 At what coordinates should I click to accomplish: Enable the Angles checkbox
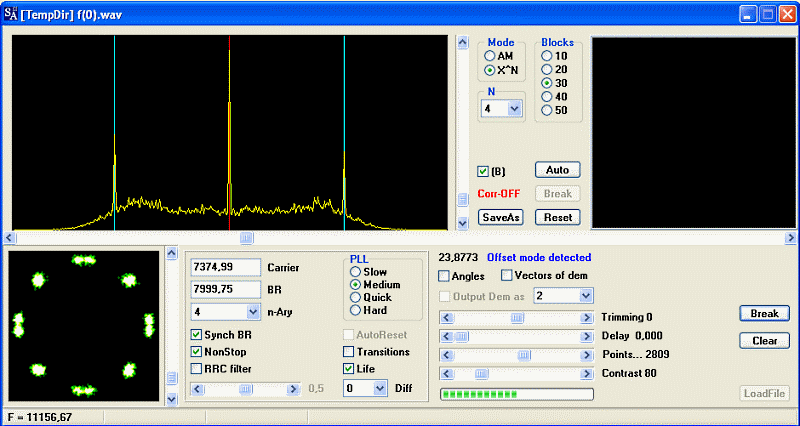pyautogui.click(x=444, y=276)
